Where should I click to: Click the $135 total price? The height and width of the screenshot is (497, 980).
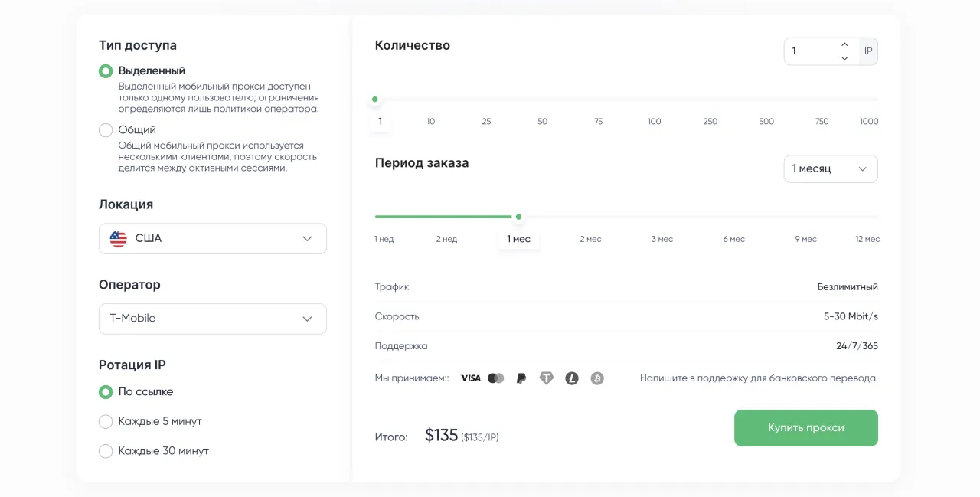[x=442, y=436]
